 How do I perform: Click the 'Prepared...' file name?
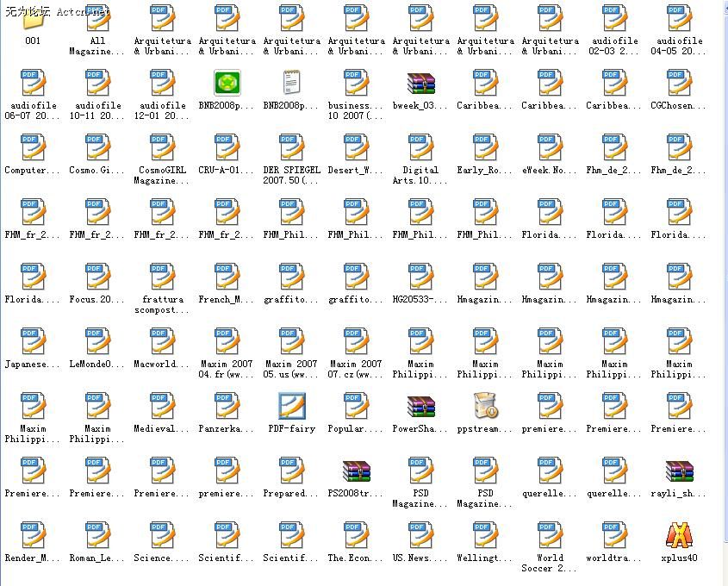[x=291, y=494]
